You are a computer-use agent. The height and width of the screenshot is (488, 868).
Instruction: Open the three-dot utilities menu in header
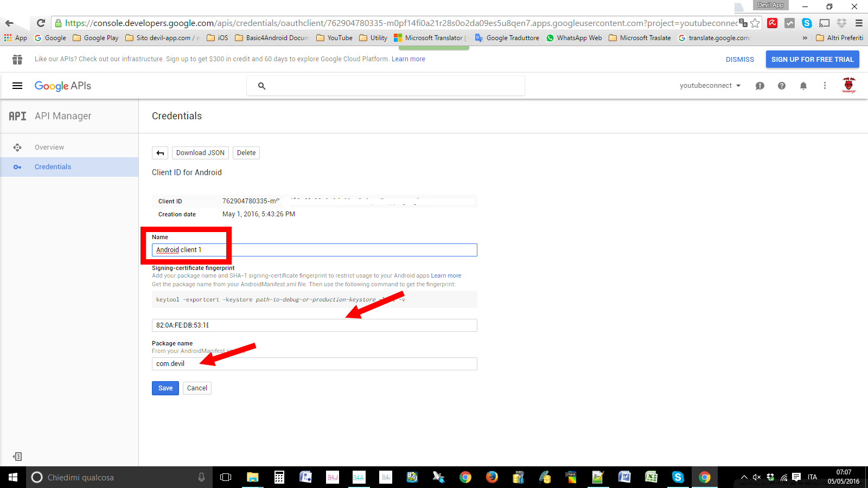pyautogui.click(x=825, y=86)
